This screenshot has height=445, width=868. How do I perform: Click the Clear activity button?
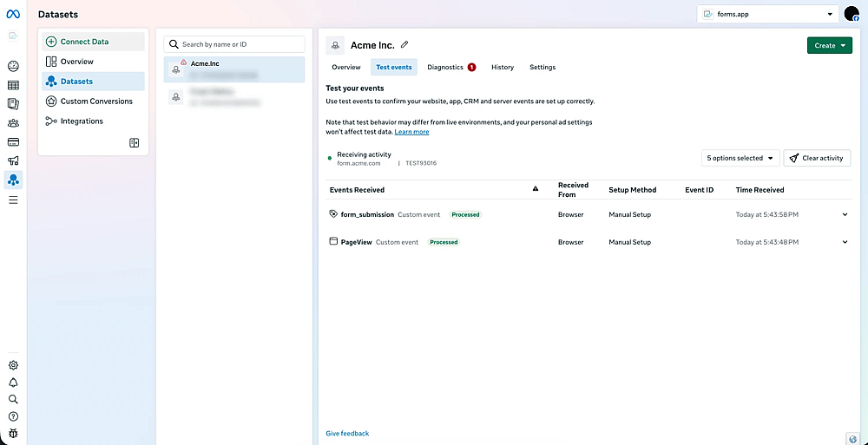[x=817, y=158]
